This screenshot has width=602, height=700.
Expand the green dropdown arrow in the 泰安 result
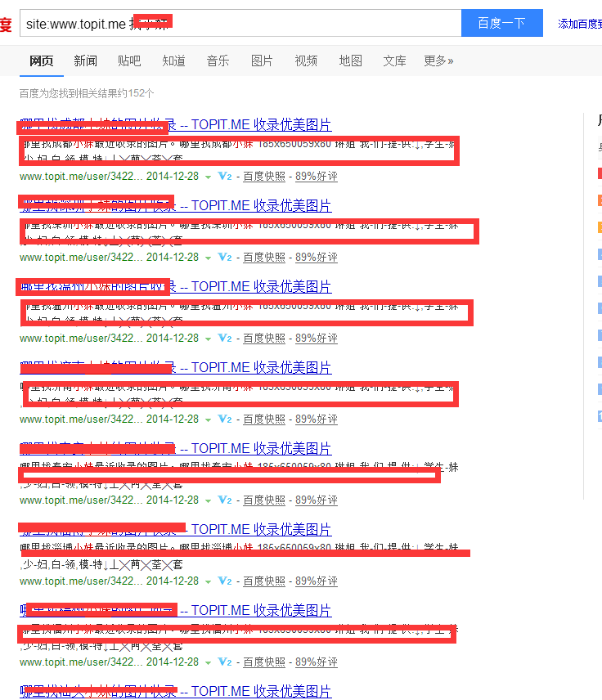[x=208, y=501]
